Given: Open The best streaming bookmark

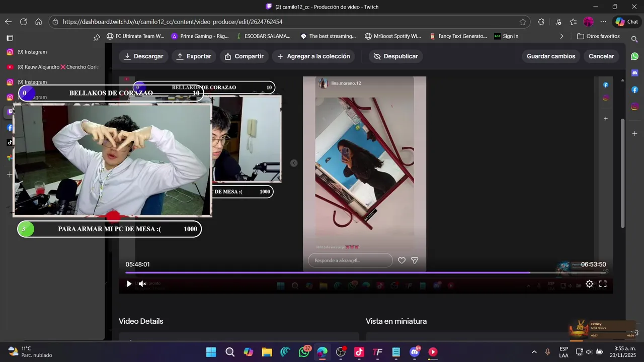Looking at the screenshot, I should point(328,36).
